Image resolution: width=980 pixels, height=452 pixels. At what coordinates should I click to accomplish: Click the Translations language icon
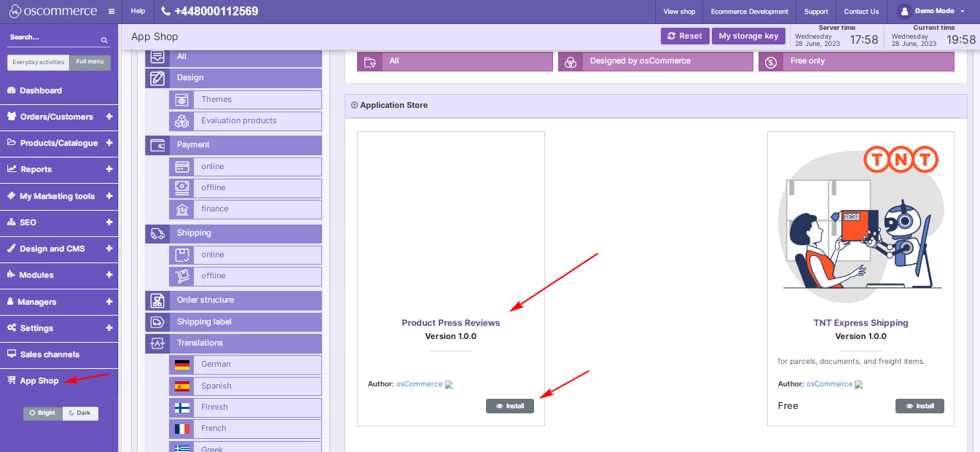click(x=157, y=343)
